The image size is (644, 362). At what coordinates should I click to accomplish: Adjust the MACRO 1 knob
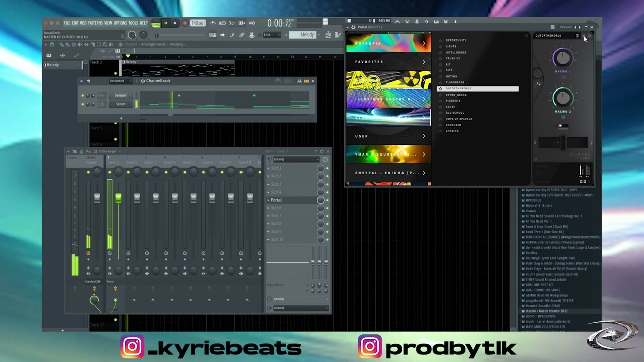pos(563,58)
